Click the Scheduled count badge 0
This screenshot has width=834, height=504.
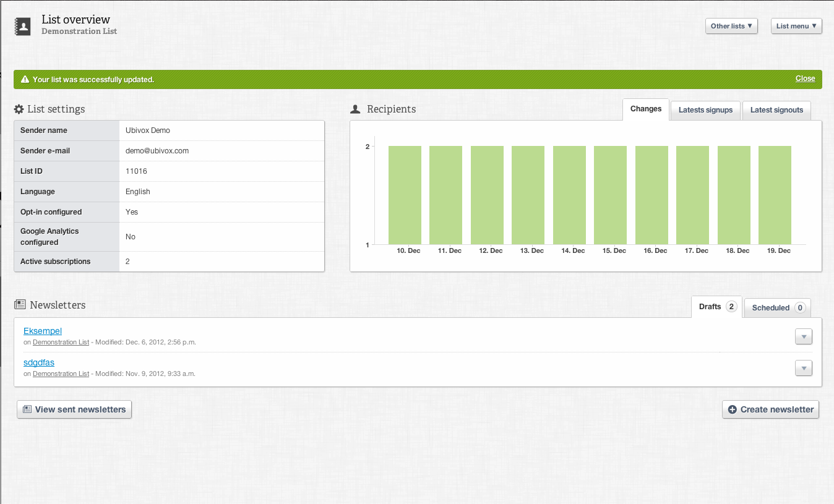(799, 307)
